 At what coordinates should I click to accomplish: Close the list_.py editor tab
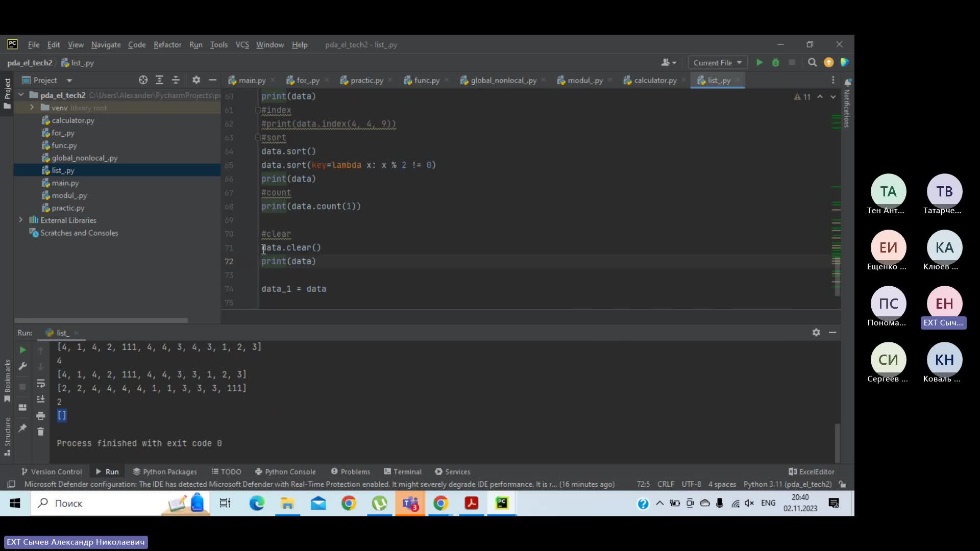tap(737, 80)
